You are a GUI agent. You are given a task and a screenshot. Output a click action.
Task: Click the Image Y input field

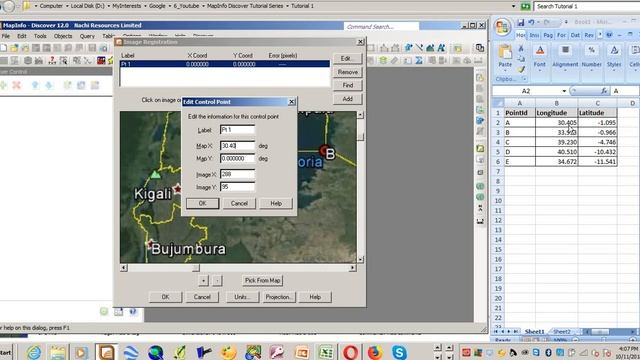[237, 187]
